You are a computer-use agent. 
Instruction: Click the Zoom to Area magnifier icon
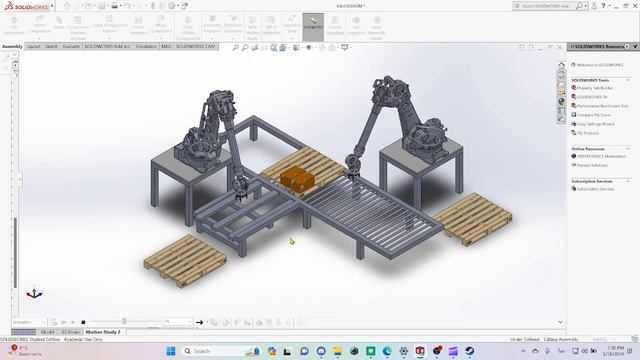tap(245, 48)
